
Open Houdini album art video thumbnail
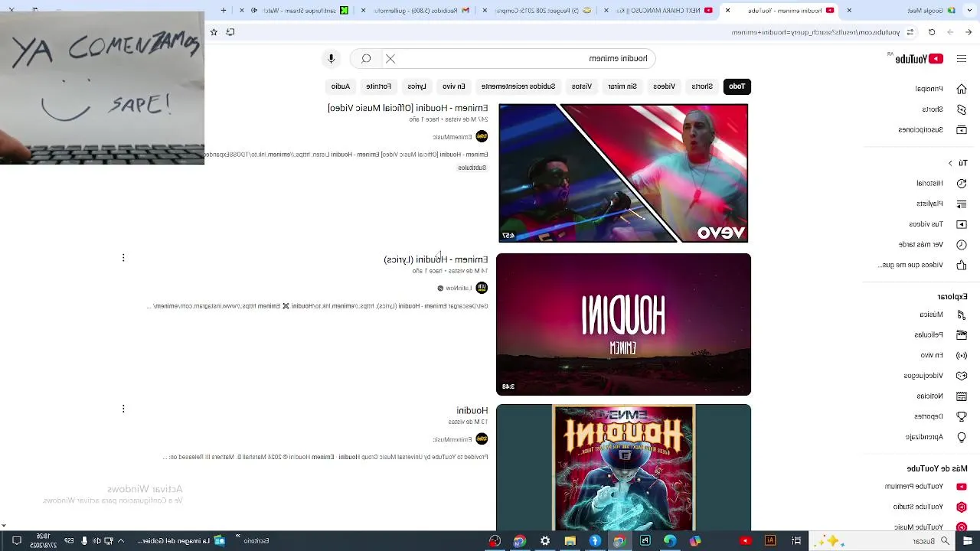[x=623, y=467]
